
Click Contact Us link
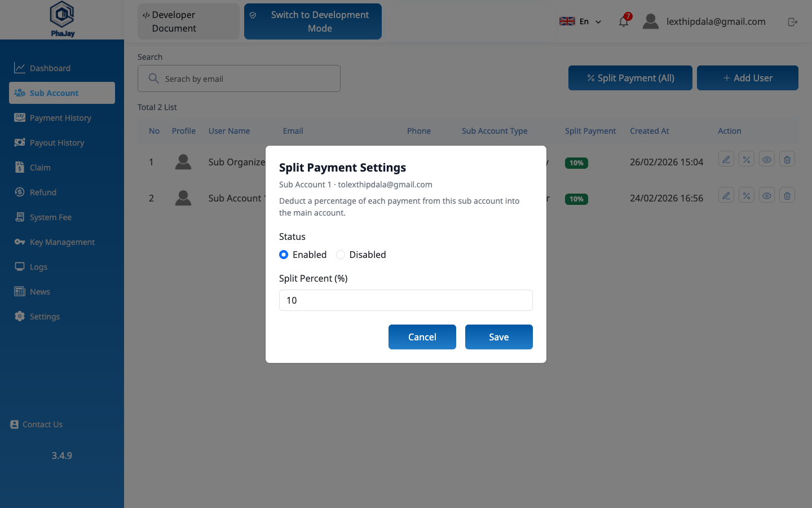[x=37, y=424]
